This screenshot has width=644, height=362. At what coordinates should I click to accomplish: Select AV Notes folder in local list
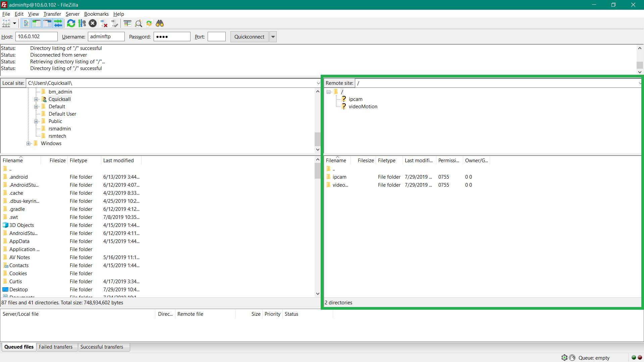19,257
